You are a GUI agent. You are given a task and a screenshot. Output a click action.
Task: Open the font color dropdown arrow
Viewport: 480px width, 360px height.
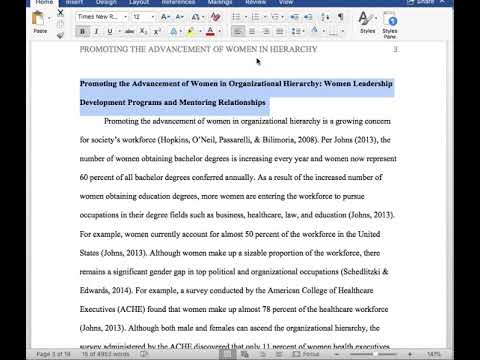coord(220,31)
